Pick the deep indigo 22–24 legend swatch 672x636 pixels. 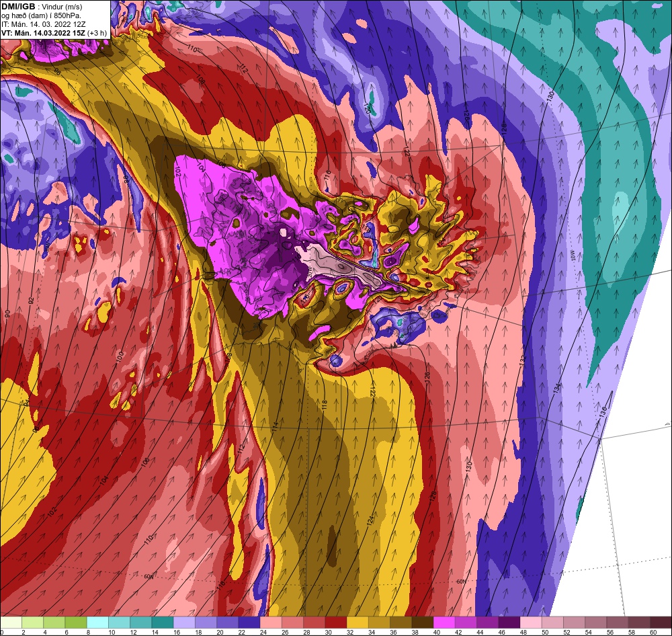point(249,623)
